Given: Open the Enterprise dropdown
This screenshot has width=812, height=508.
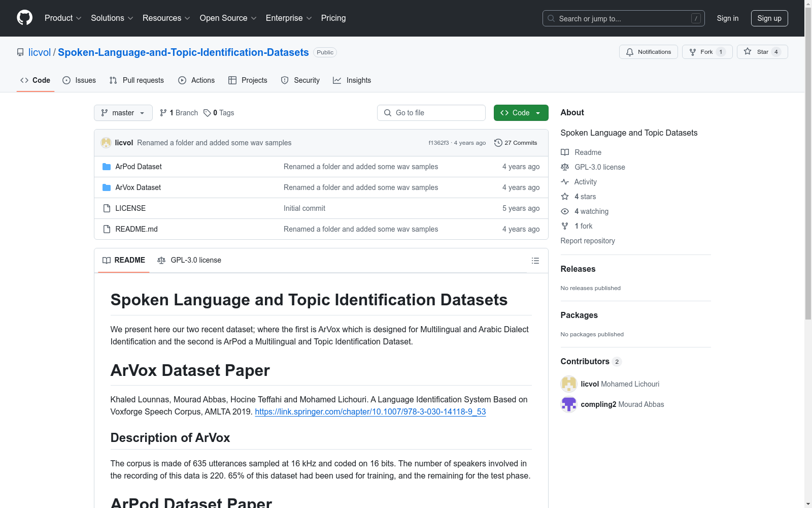Looking at the screenshot, I should pyautogui.click(x=289, y=18).
